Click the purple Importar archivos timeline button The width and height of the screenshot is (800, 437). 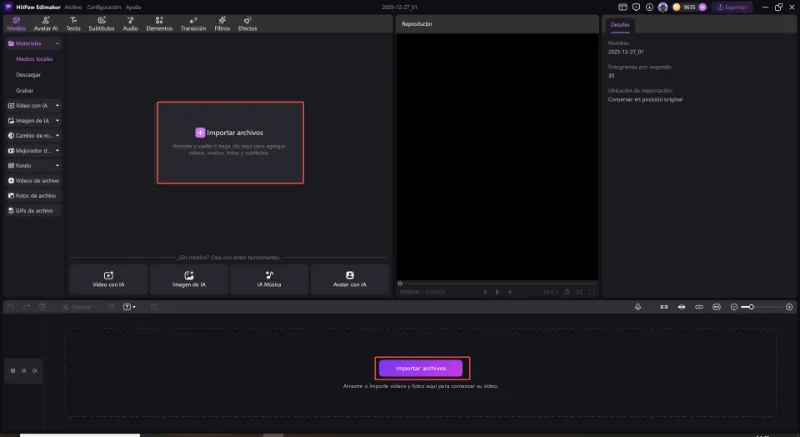(x=421, y=368)
